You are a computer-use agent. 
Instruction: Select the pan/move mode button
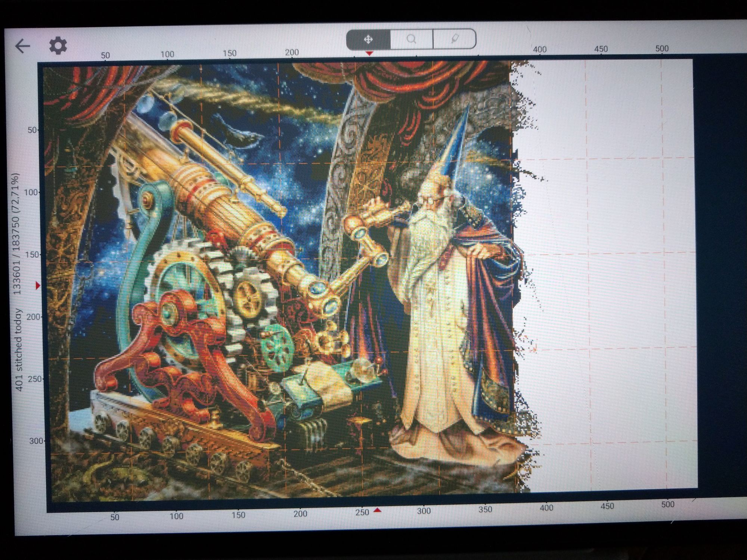(368, 39)
